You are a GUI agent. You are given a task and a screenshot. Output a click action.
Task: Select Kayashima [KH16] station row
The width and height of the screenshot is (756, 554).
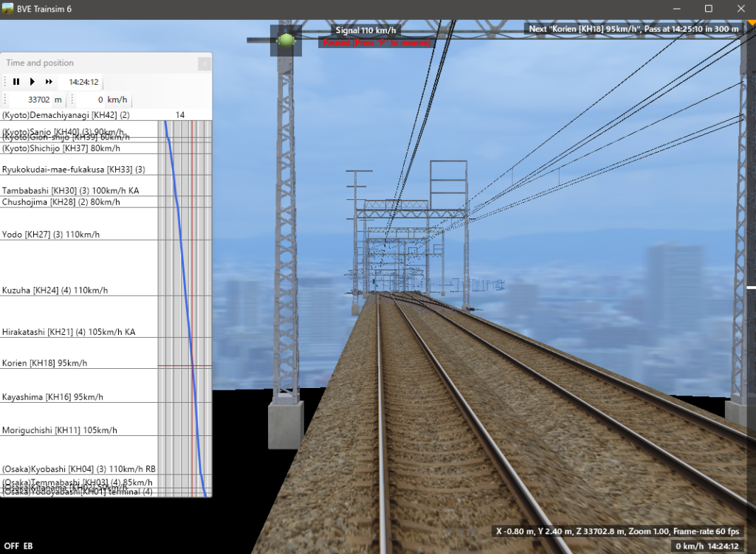point(52,397)
